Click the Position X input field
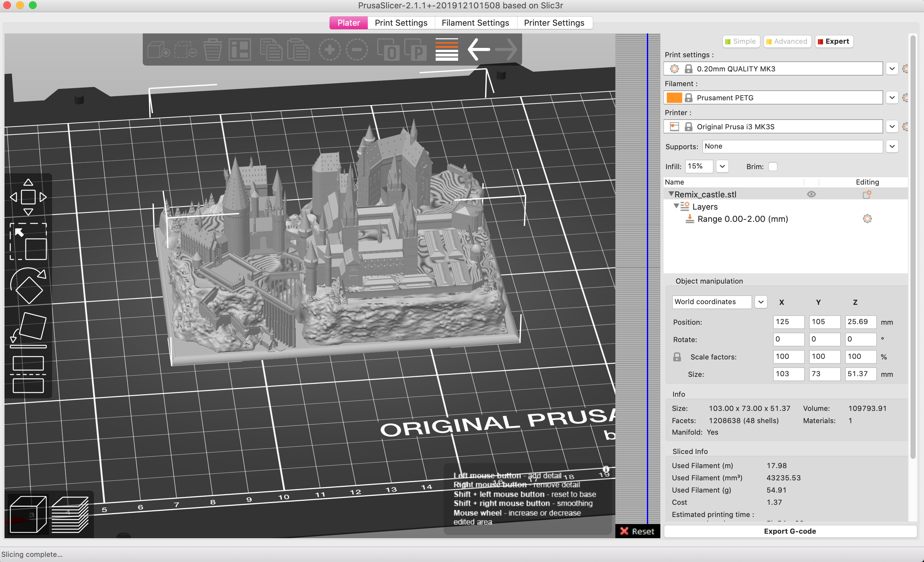The height and width of the screenshot is (562, 924). point(788,322)
